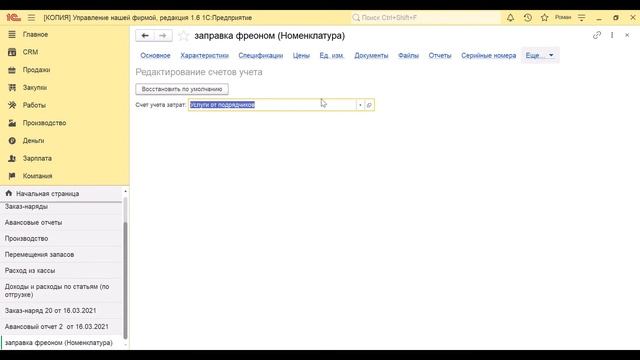Close the заправка фреоном form
The image size is (640, 360).
click(x=627, y=35)
